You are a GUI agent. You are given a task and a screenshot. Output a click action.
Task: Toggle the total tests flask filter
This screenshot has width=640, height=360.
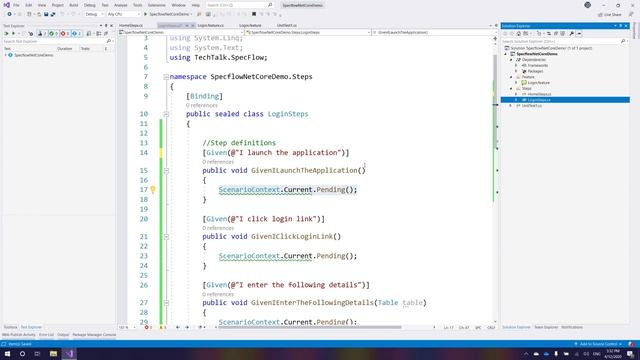pos(42,33)
